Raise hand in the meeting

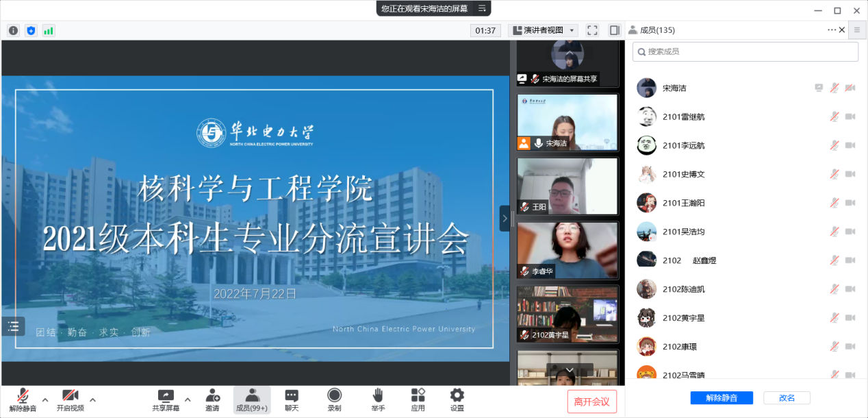[x=378, y=399]
